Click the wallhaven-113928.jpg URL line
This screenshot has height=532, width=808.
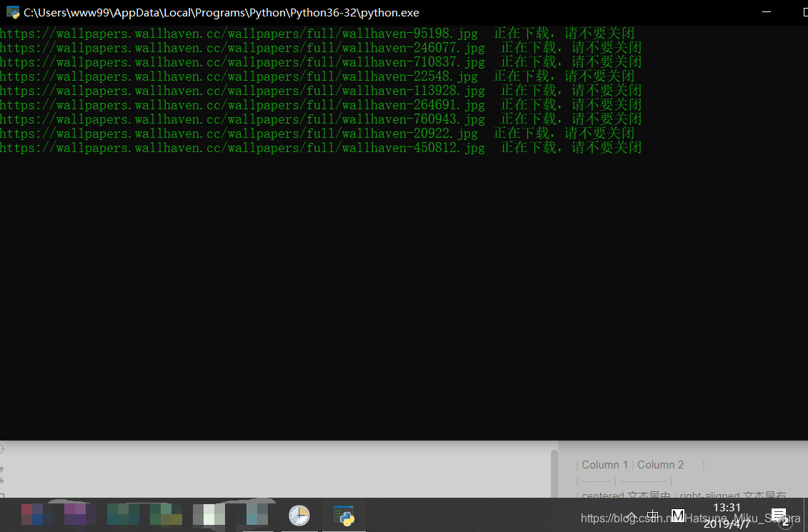pos(321,91)
